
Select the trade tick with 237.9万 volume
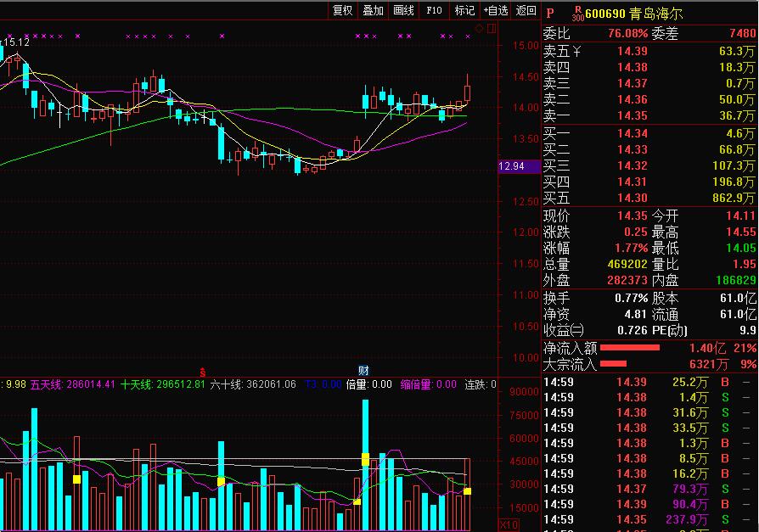point(649,519)
